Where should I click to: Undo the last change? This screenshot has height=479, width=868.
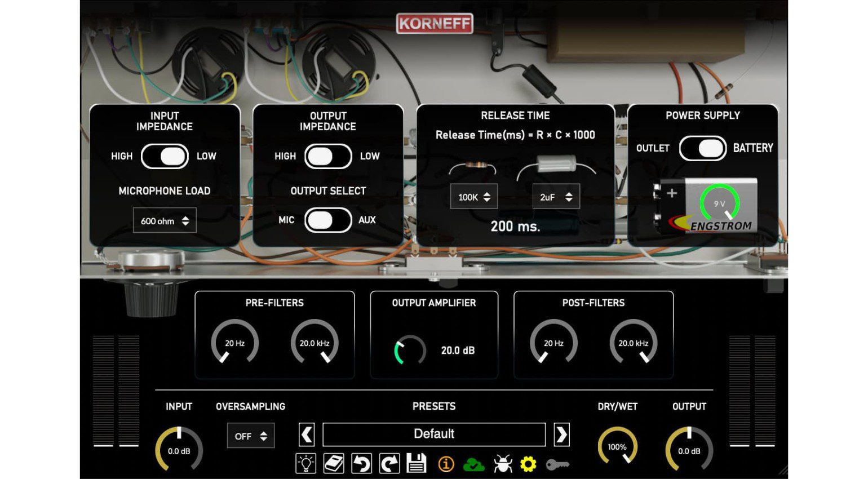point(361,464)
